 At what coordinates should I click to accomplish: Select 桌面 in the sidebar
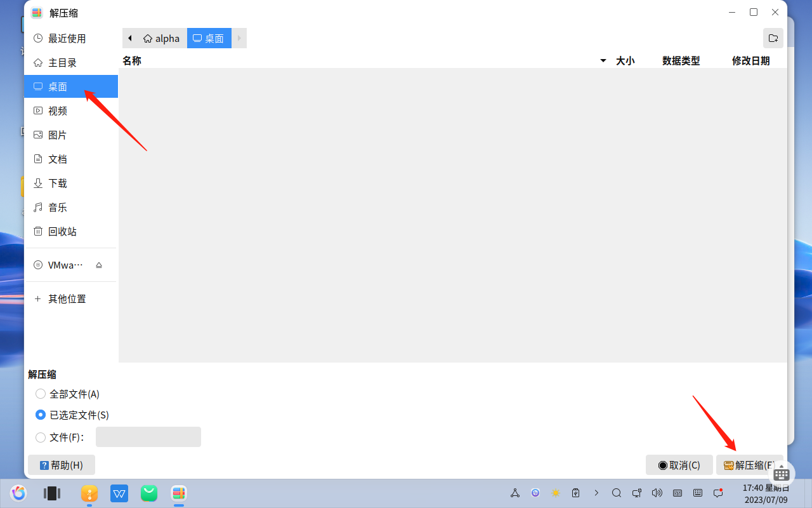click(71, 86)
